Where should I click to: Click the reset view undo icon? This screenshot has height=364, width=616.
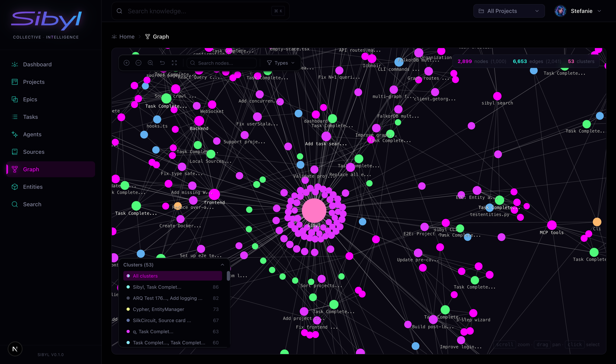point(162,63)
